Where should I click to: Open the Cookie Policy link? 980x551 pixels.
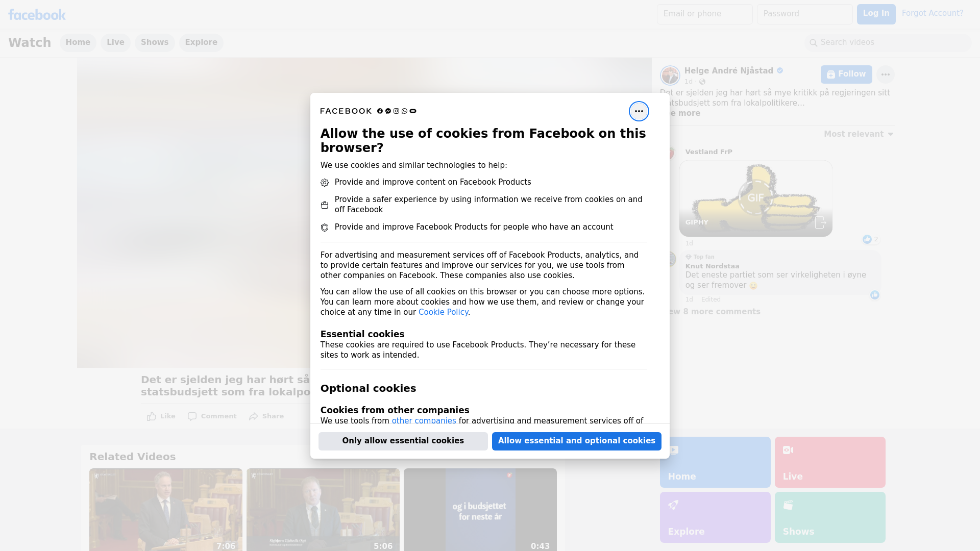pos(443,312)
